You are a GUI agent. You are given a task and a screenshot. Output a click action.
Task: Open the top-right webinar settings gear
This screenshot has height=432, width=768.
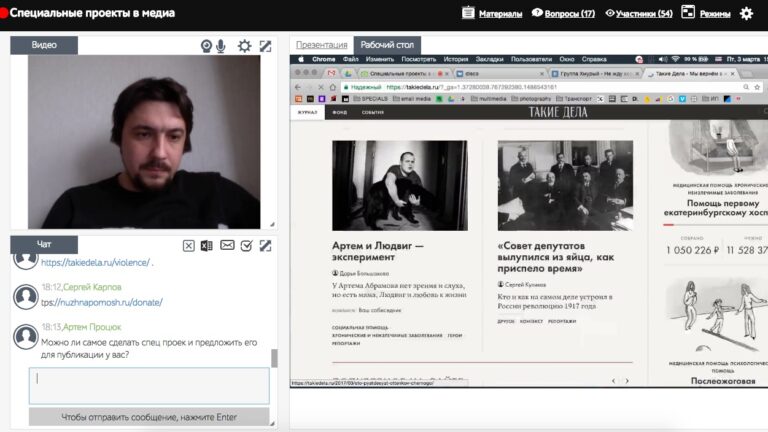[x=746, y=13]
